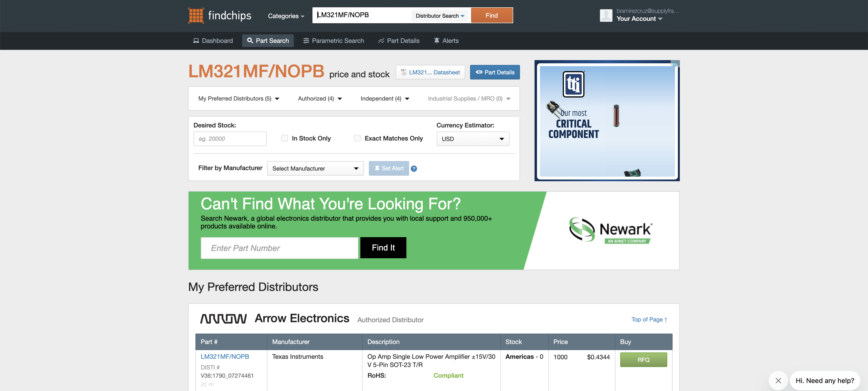Toggle the Exact Matches Only checkbox
This screenshot has height=391, width=868.
(x=357, y=138)
